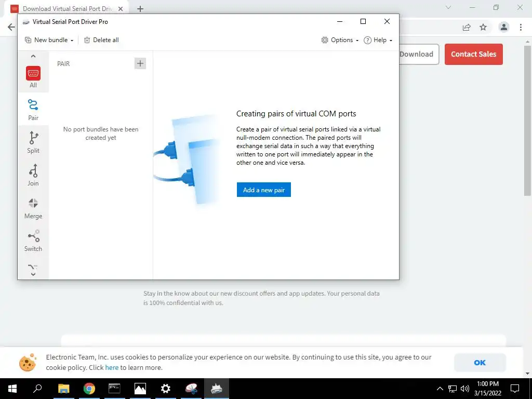The height and width of the screenshot is (399, 532).
Task: Open Settings from the taskbar
Action: pos(165,389)
